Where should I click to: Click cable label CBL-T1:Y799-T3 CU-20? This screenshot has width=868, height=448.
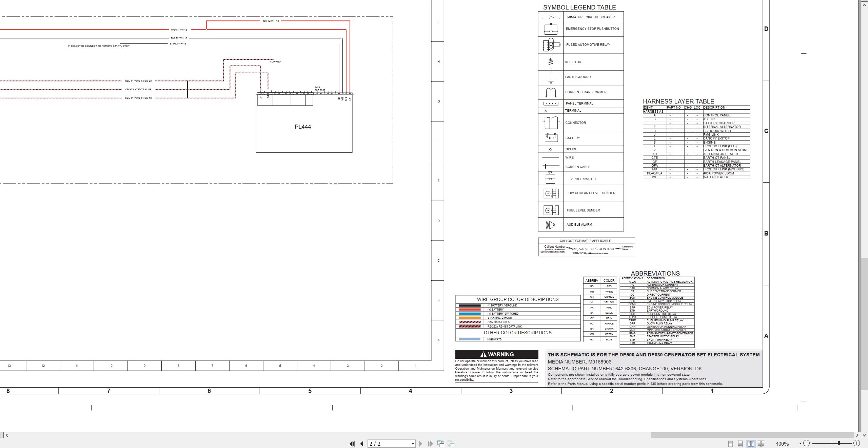[138, 81]
